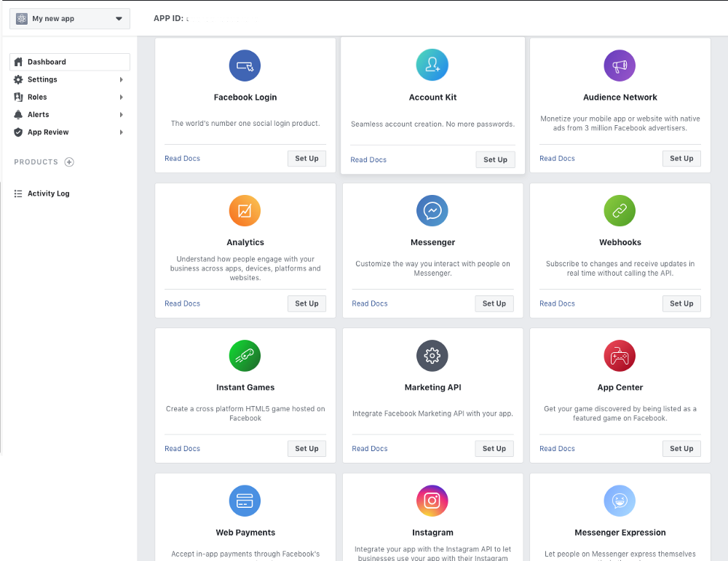Click the Messenger Expression smiley icon
This screenshot has height=561, width=728.
[x=620, y=501]
